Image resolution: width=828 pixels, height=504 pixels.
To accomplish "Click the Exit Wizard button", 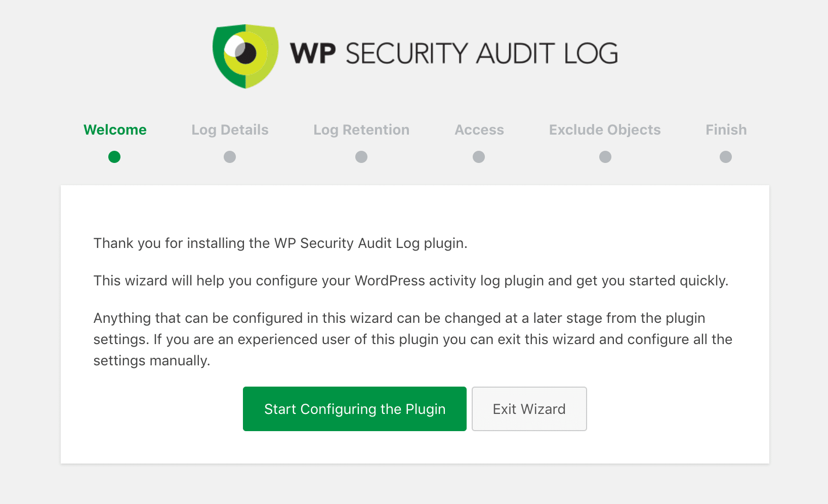I will click(529, 409).
